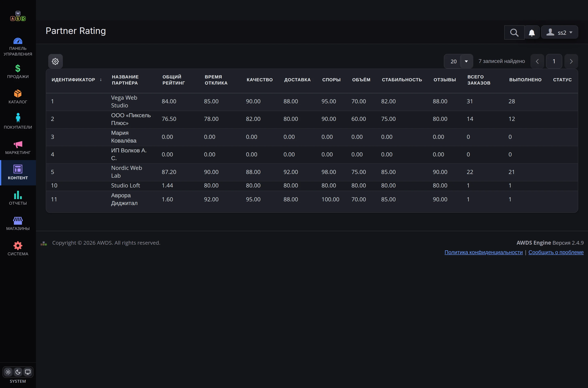Switch to light theme sun icon

coord(8,372)
